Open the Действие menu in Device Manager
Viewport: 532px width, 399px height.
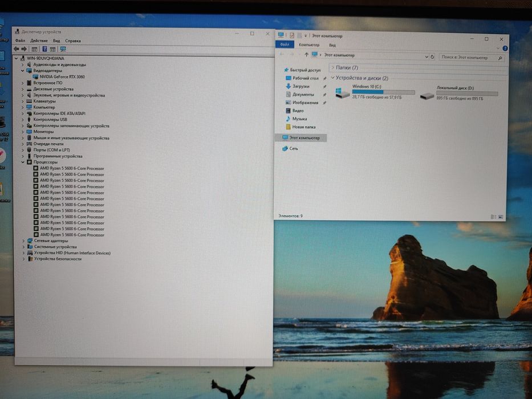pyautogui.click(x=39, y=40)
